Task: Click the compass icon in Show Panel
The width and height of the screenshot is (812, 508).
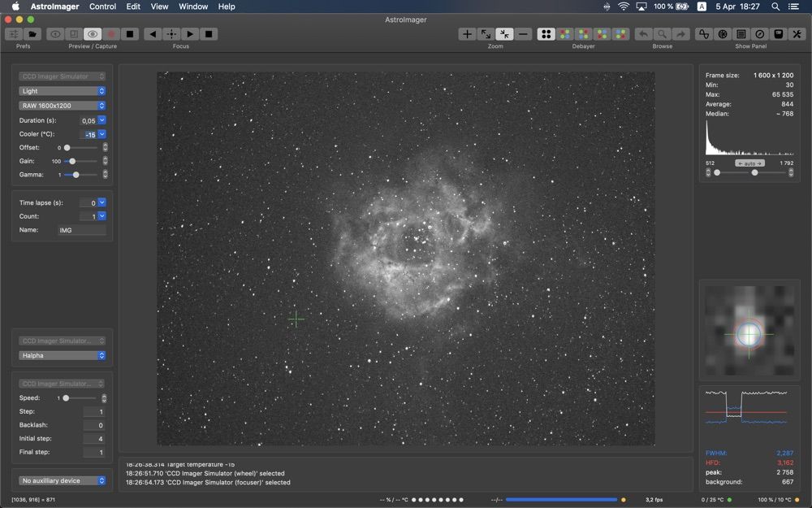Action: tap(759, 34)
